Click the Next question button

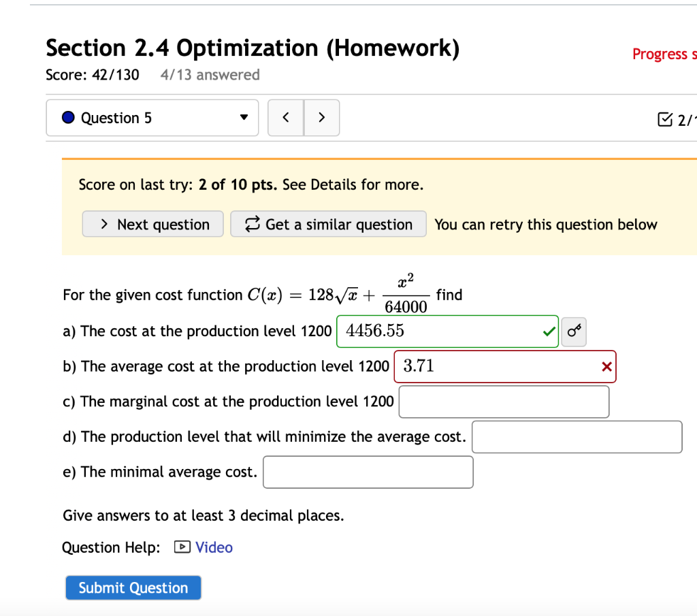tap(153, 224)
